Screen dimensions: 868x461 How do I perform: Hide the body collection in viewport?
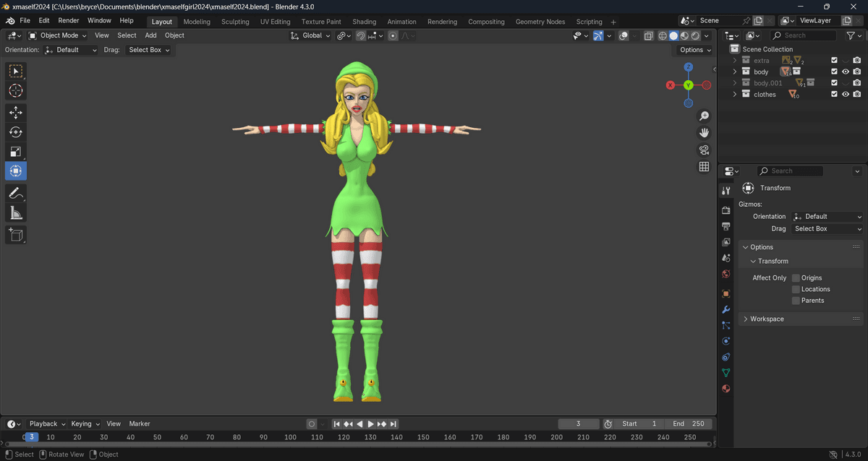(845, 72)
